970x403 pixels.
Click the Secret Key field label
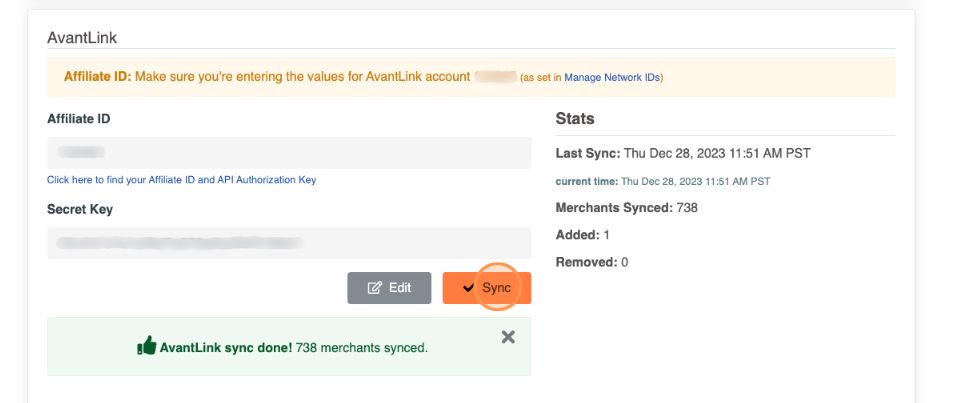[80, 209]
